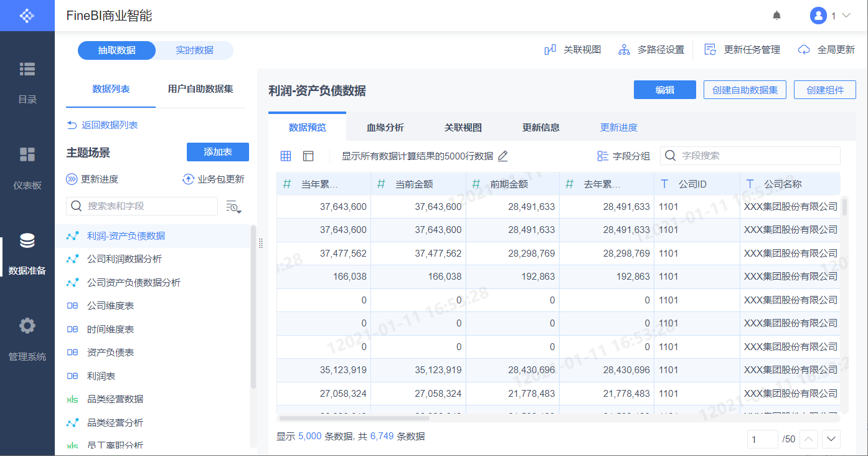This screenshot has width=868, height=456.
Task: Toggle to 抽取数据 mode
Action: [116, 50]
